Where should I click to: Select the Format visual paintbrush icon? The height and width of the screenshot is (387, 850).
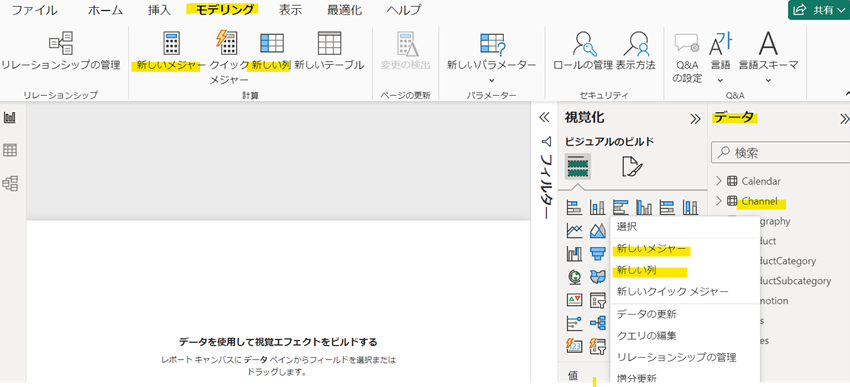point(632,166)
